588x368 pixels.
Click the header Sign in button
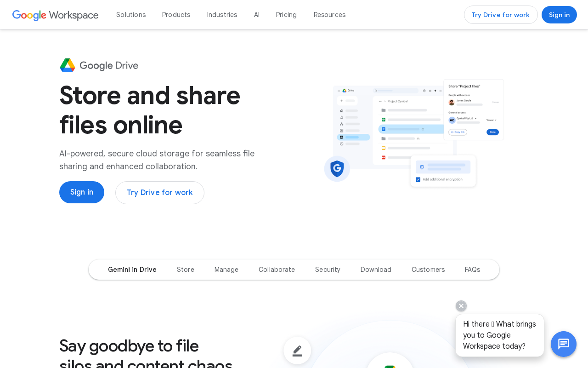point(559,15)
